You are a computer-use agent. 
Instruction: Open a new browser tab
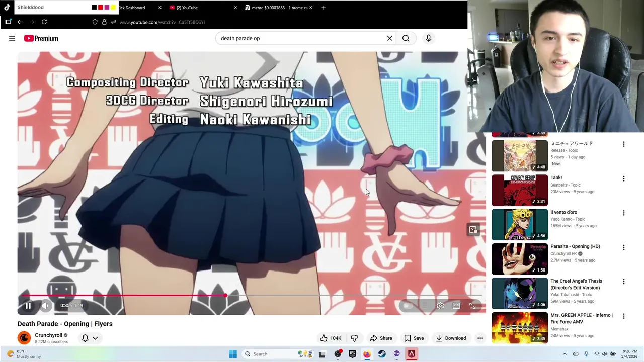(x=324, y=8)
